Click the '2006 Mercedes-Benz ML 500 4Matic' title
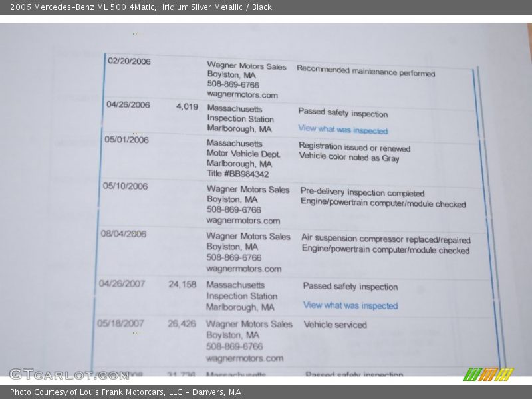 (x=82, y=7)
